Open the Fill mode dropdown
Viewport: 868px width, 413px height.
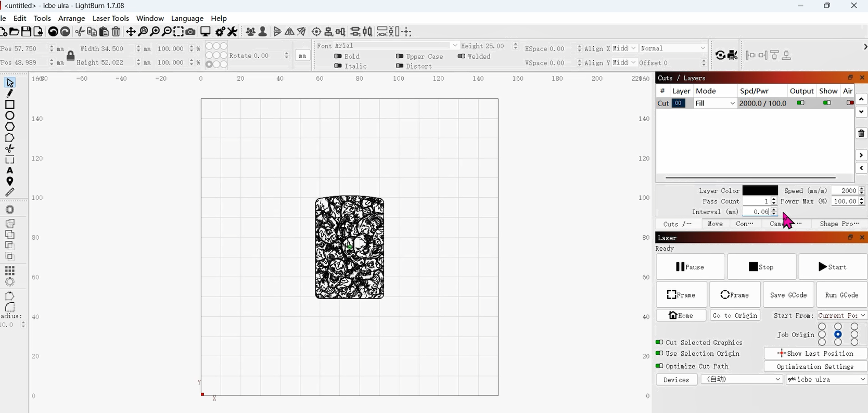click(x=716, y=104)
